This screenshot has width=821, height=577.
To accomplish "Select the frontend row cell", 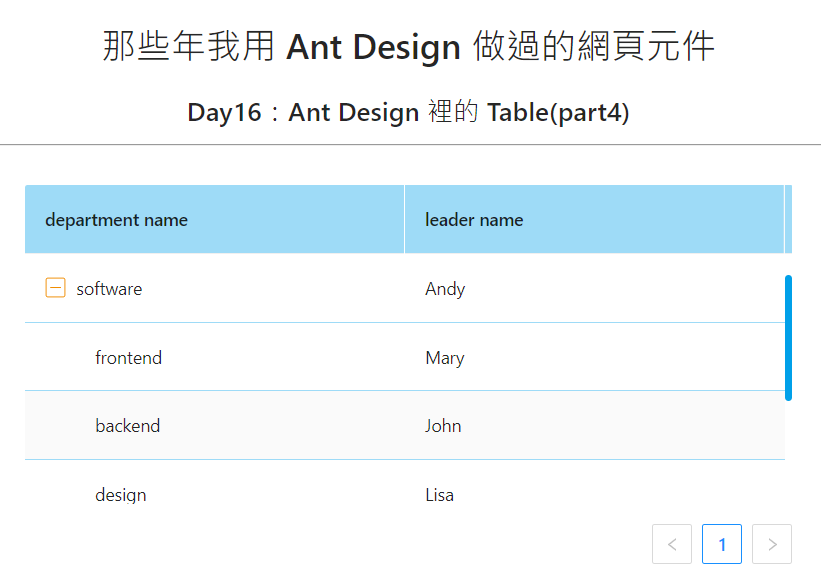I will click(215, 357).
